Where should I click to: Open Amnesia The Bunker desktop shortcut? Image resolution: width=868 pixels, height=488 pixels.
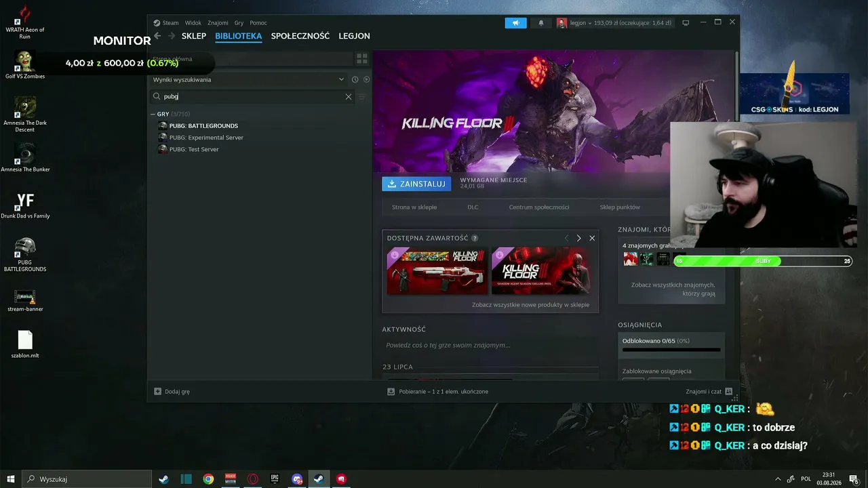coord(24,157)
